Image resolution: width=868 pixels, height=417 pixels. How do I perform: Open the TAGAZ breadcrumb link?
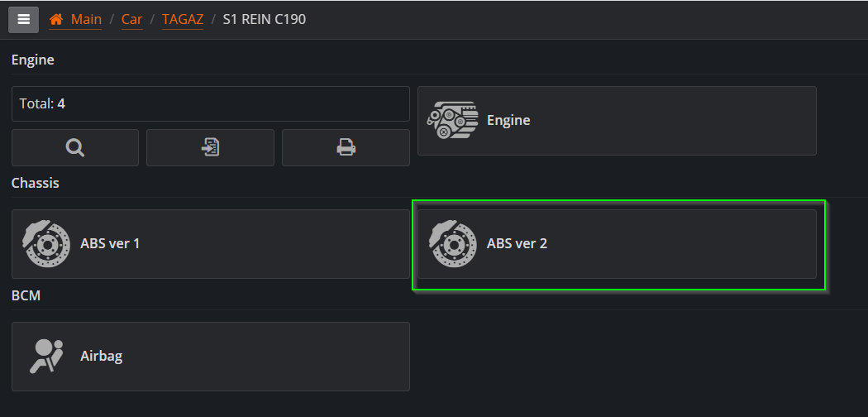[x=183, y=20]
